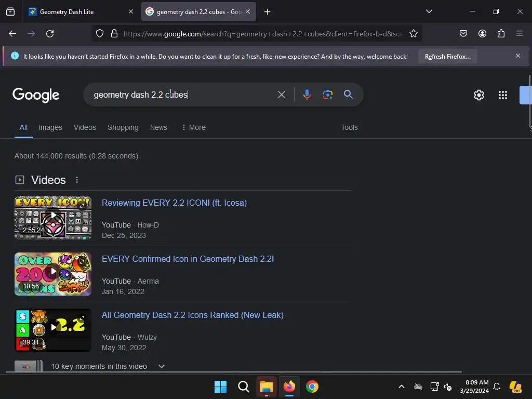The width and height of the screenshot is (532, 399).
Task: Expand the More search filters menu
Action: click(194, 128)
